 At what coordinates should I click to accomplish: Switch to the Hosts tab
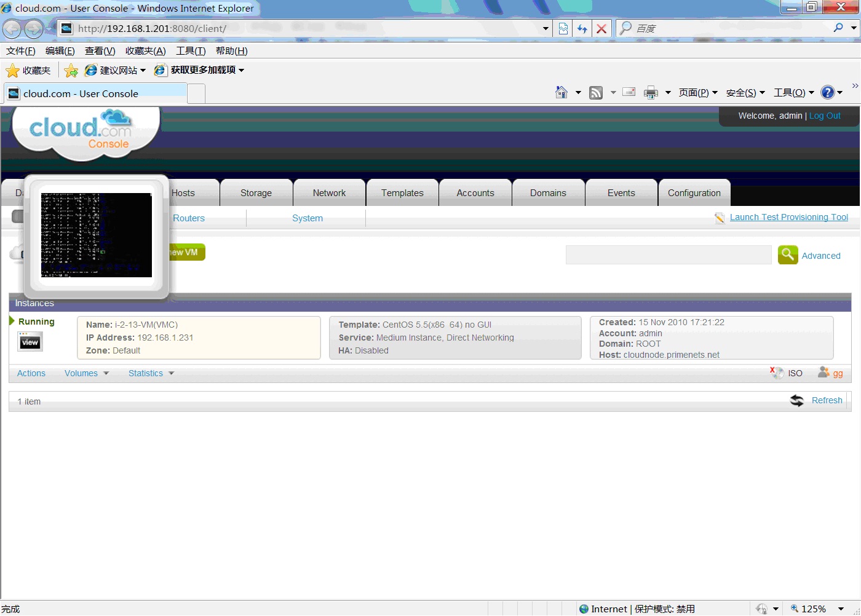coord(183,192)
